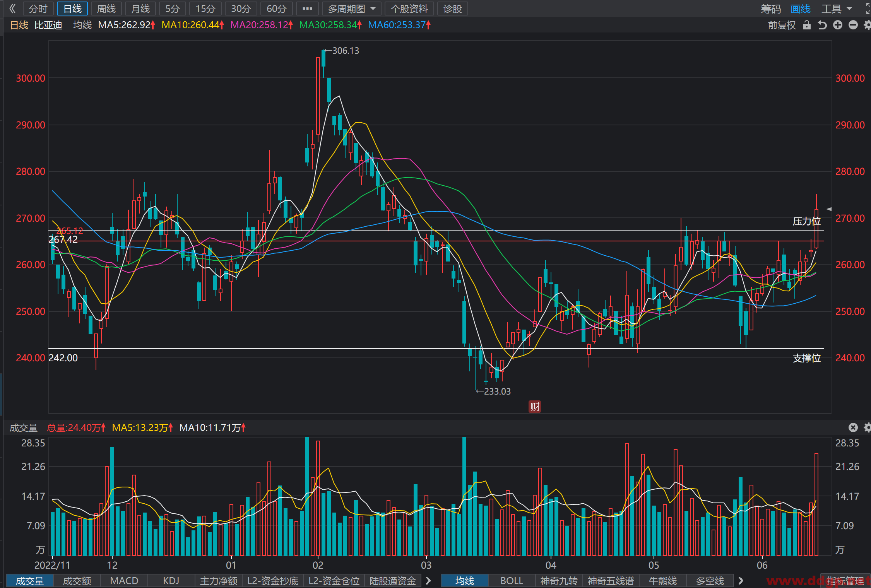The image size is (871, 588).
Task: Switch to the 周线 weekly chart tab
Action: (x=106, y=9)
